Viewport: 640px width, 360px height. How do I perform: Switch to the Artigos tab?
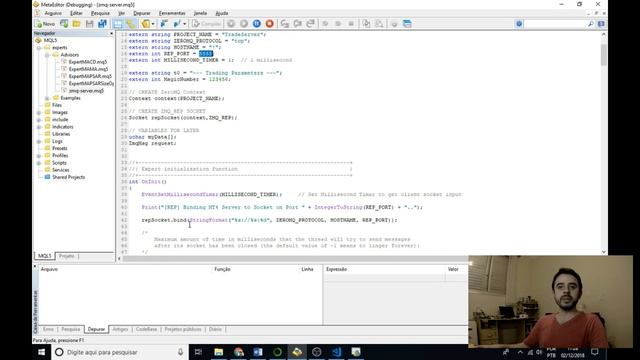[x=120, y=329]
